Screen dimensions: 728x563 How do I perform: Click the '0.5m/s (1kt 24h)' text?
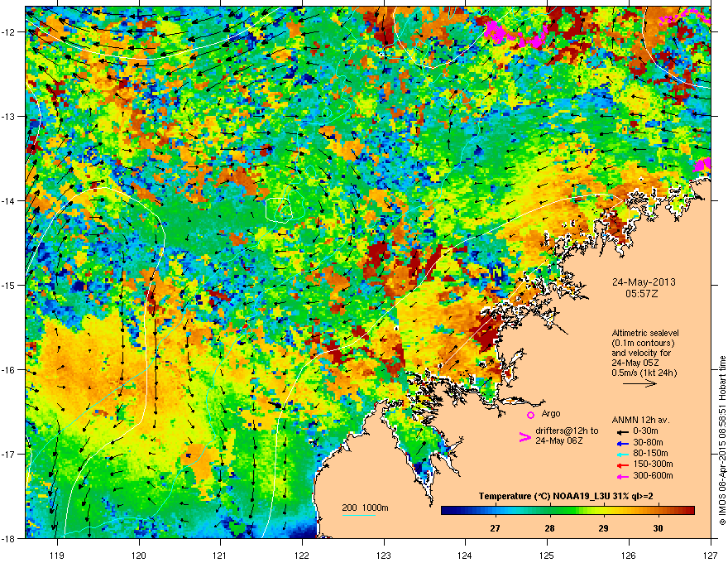[644, 373]
